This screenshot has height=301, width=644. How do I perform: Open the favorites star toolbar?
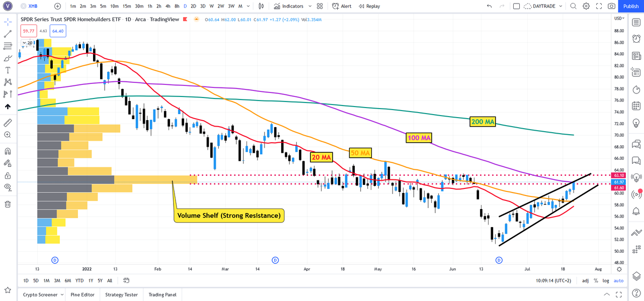tap(8, 290)
